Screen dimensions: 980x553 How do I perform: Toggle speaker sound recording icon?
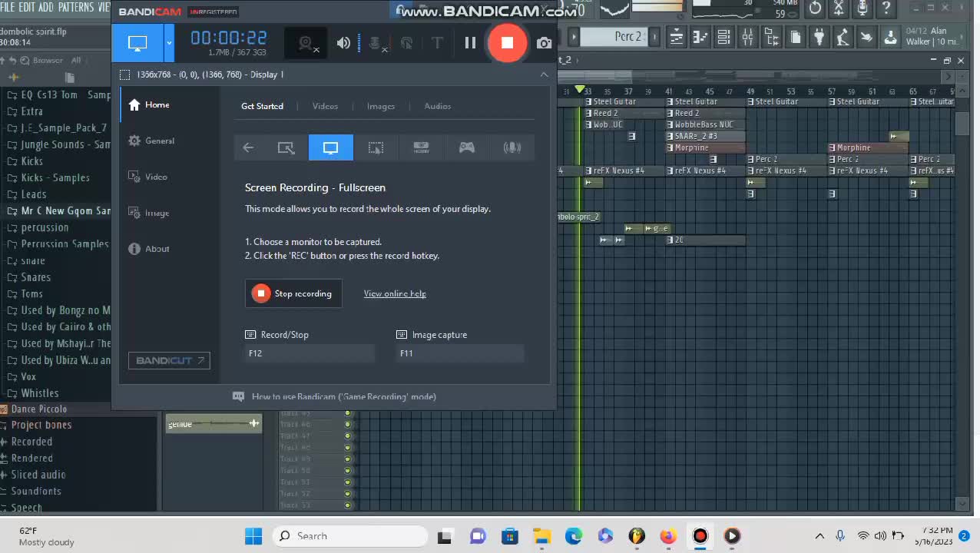coord(343,43)
